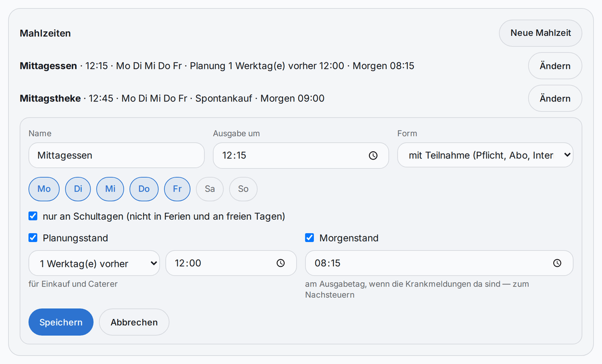Open the Morgenstand time clock icon
Viewport: 602px width, 364px height.
[557, 263]
